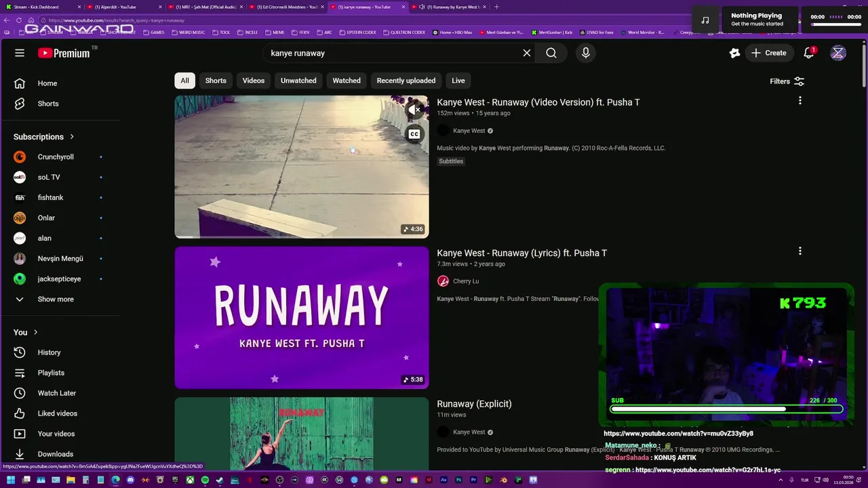Open a new browser tab

[x=496, y=7]
